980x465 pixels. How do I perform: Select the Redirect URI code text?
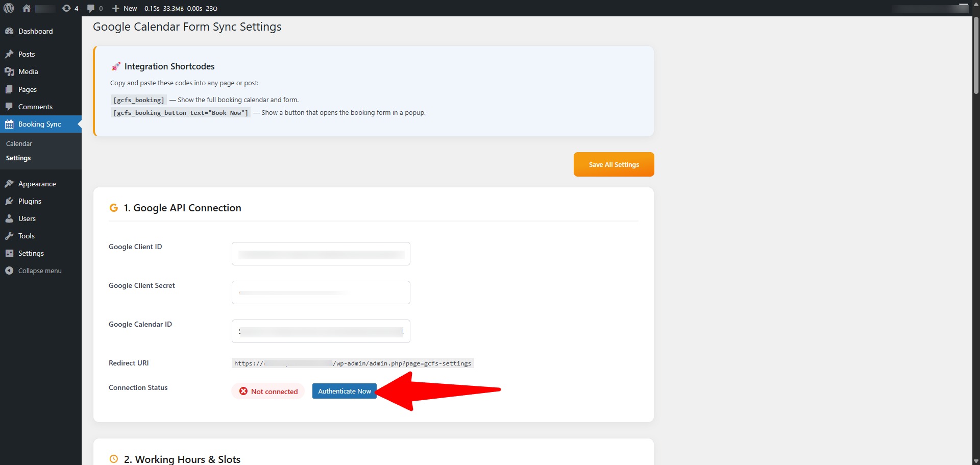(353, 363)
